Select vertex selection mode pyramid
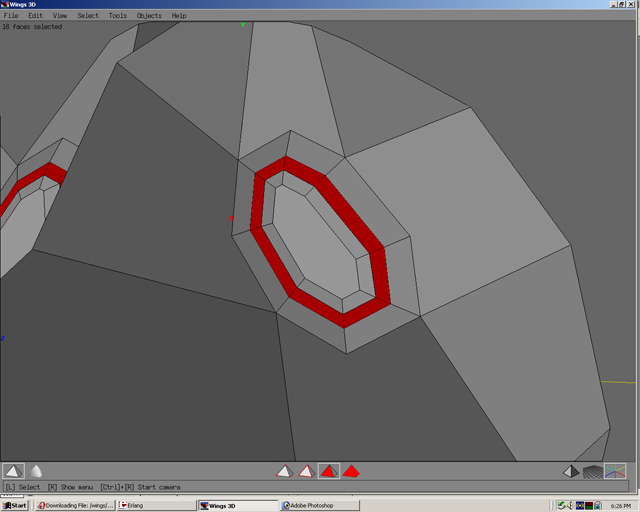Viewport: 640px width, 512px height. click(284, 471)
